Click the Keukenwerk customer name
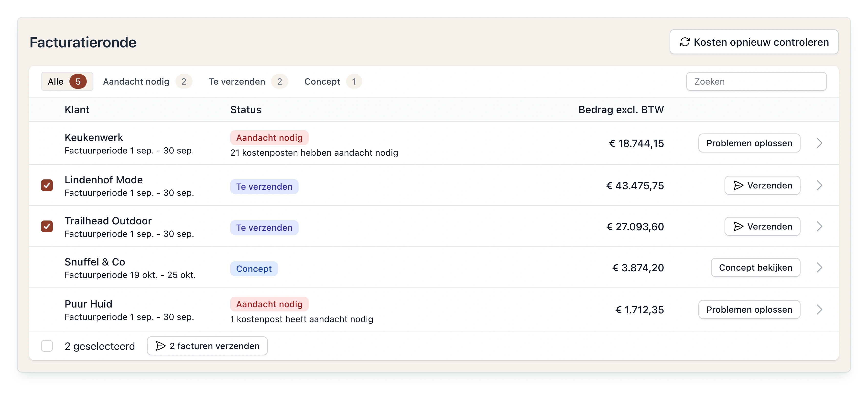Image resolution: width=868 pixels, height=396 pixels. tap(94, 138)
